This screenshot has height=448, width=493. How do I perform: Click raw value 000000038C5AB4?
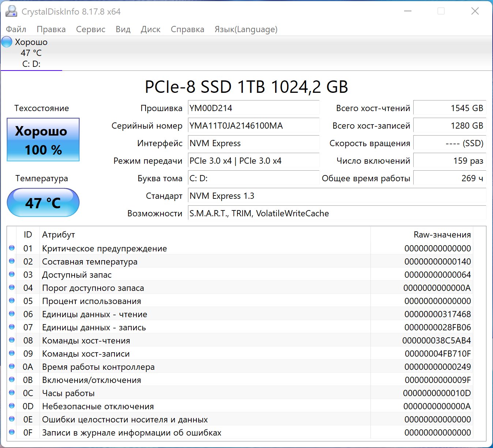pyautogui.click(x=437, y=341)
